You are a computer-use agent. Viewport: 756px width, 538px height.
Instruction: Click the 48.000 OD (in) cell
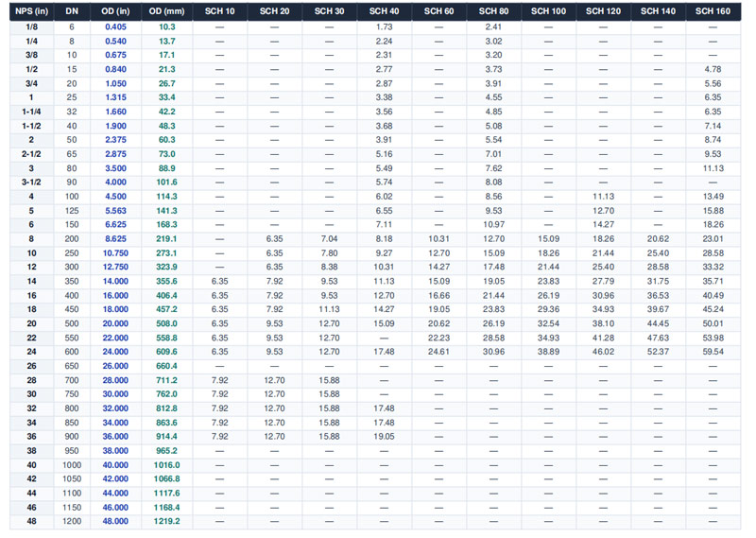[x=115, y=522]
